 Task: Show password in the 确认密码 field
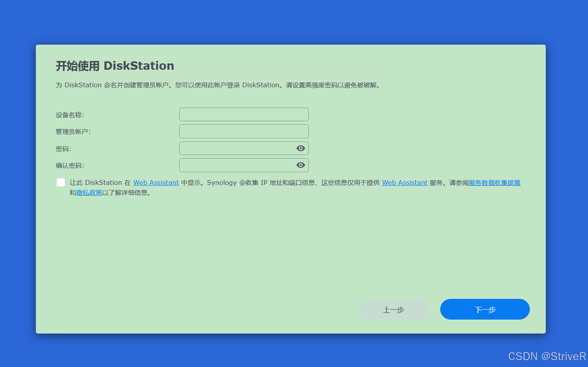301,165
